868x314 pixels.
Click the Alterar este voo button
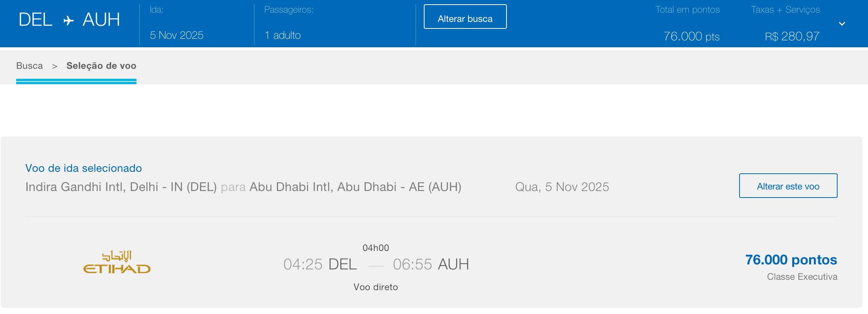pyautogui.click(x=788, y=186)
